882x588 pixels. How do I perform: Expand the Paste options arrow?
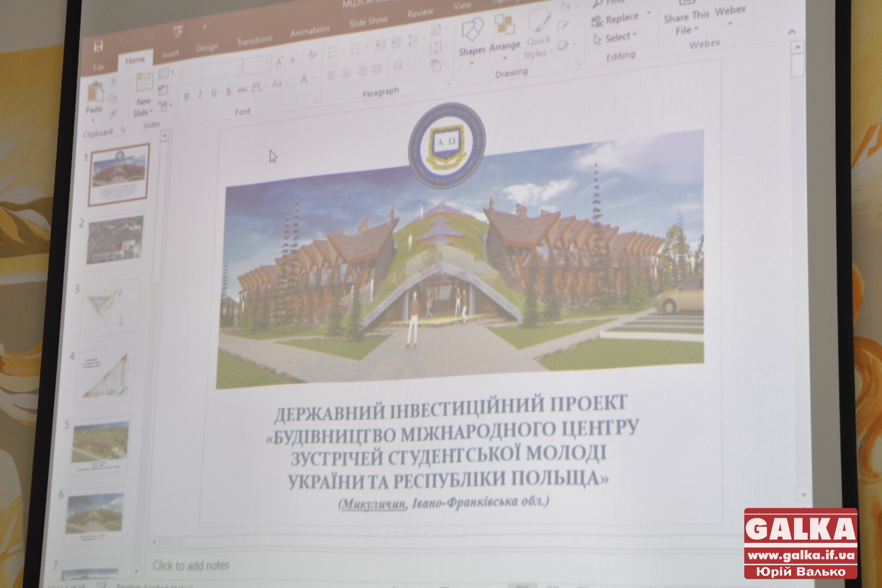pyautogui.click(x=94, y=121)
